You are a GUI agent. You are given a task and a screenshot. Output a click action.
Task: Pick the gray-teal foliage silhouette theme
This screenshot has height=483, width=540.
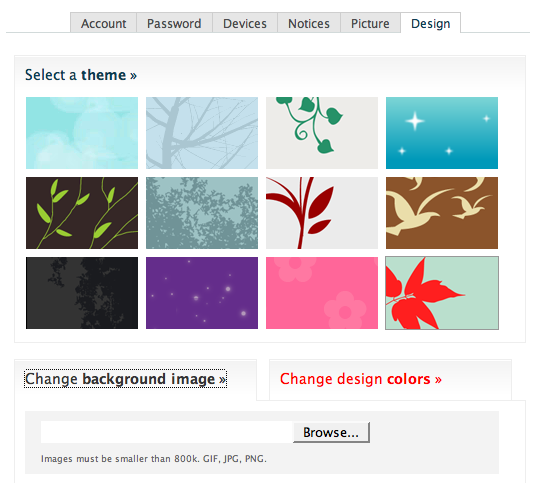coord(202,213)
